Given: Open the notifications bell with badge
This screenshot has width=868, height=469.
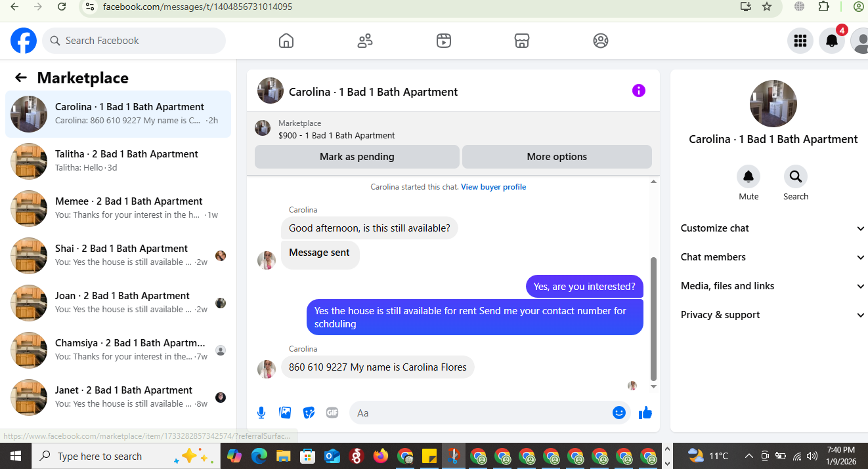Looking at the screenshot, I should (832, 41).
